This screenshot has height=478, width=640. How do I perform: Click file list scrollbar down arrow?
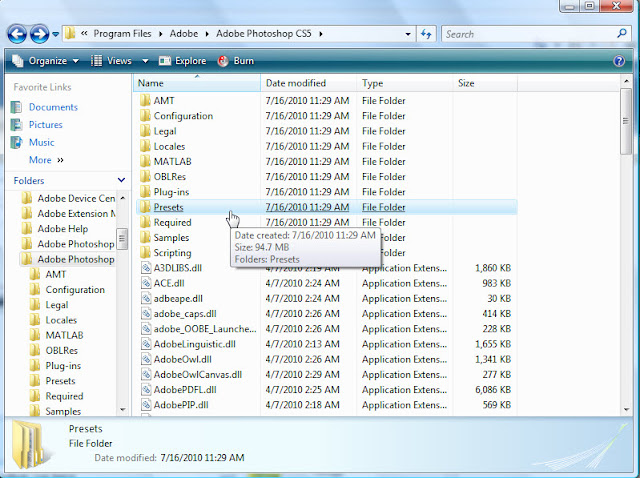(x=626, y=409)
